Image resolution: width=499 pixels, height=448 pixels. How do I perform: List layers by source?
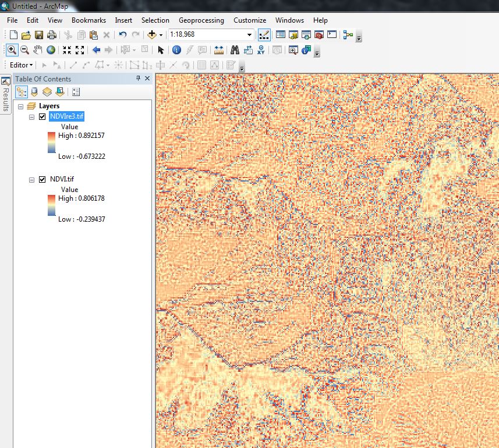(34, 92)
